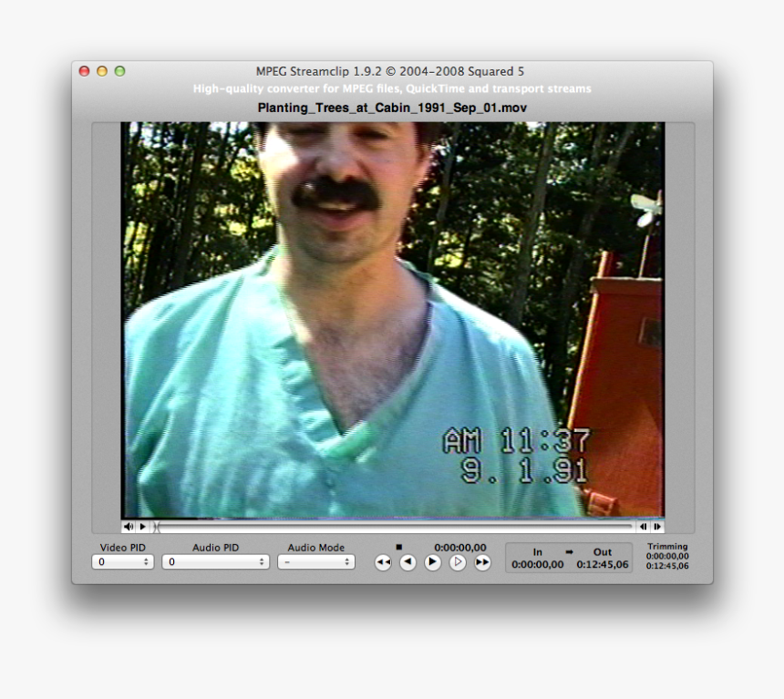Click the play icon beside the speaker
784x699 pixels.
(x=142, y=526)
